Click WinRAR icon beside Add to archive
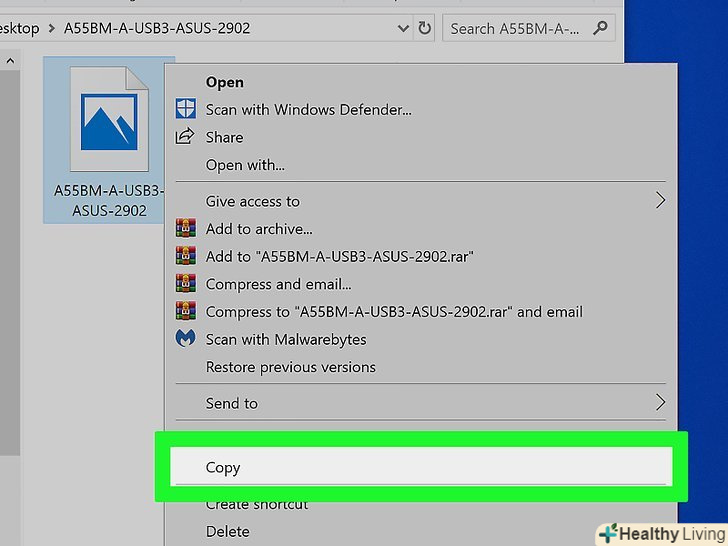Viewport: 728px width, 546px height. [186, 228]
